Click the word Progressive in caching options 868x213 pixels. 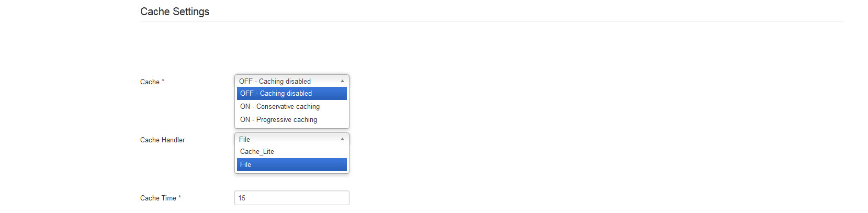[272, 120]
